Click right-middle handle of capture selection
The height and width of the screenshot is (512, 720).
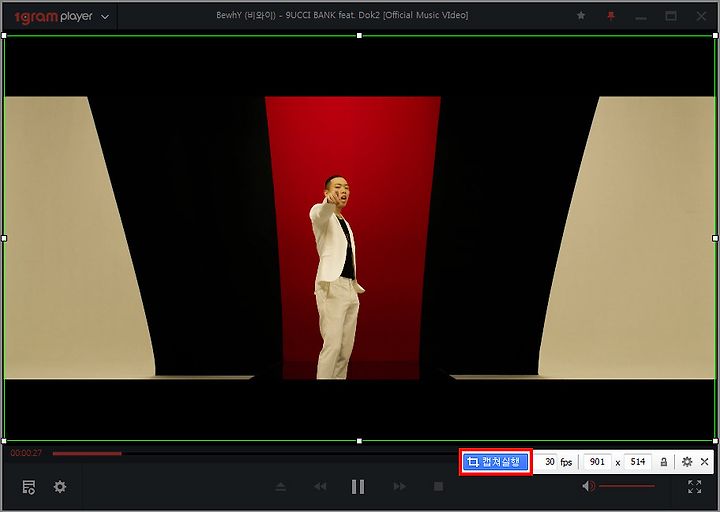coord(714,238)
